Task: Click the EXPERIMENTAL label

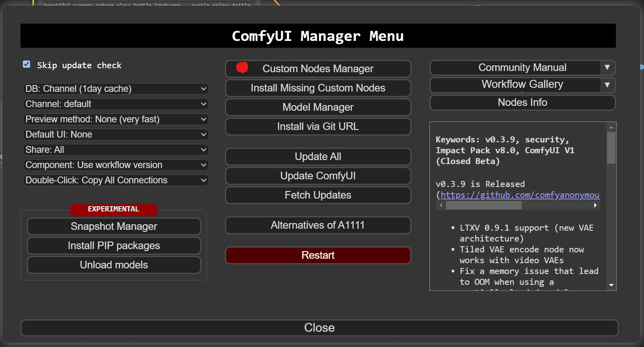Action: [113, 209]
